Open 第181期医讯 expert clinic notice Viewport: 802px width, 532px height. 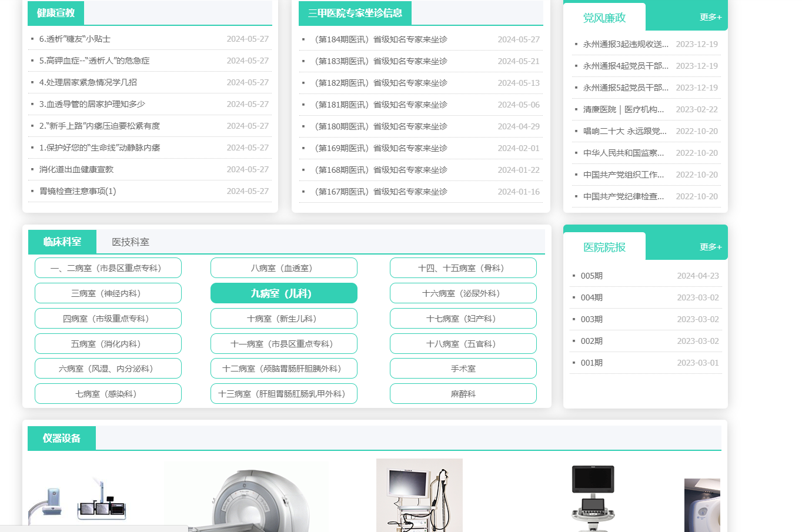[x=380, y=105]
